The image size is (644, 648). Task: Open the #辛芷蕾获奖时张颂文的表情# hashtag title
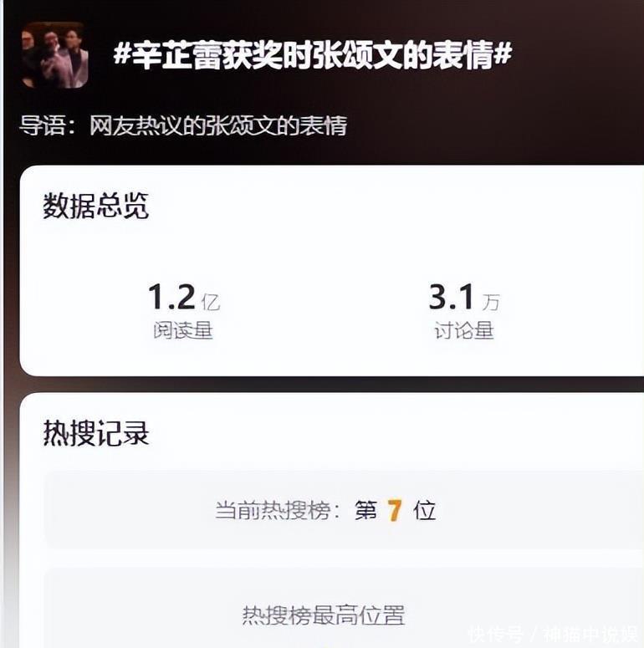click(313, 55)
